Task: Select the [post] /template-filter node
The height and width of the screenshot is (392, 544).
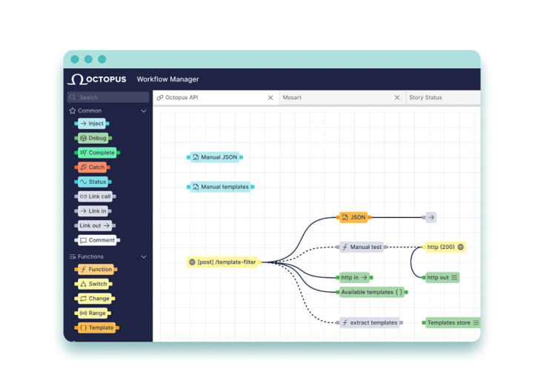Action: [224, 262]
